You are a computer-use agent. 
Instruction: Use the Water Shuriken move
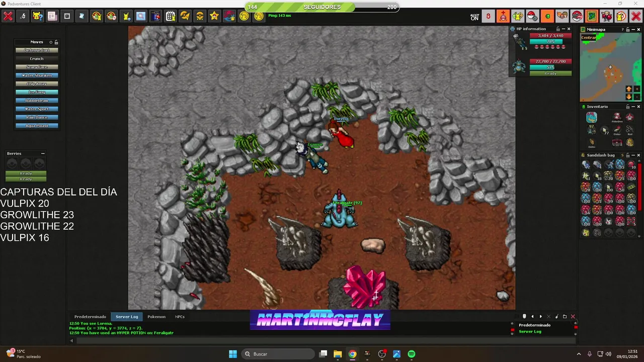[x=37, y=75]
